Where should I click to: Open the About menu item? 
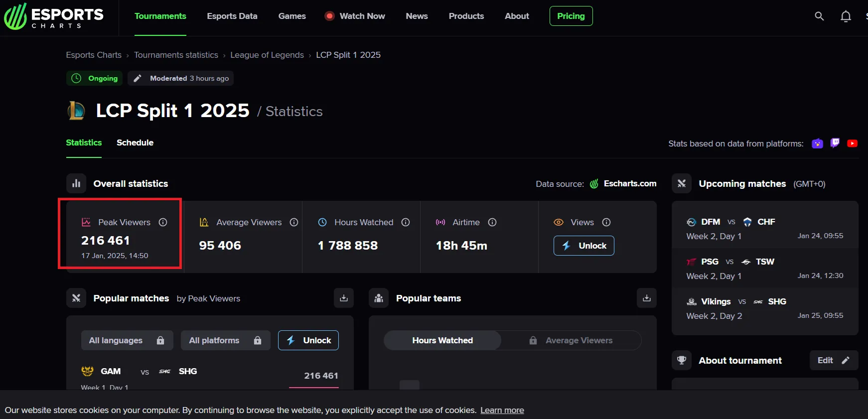(517, 16)
